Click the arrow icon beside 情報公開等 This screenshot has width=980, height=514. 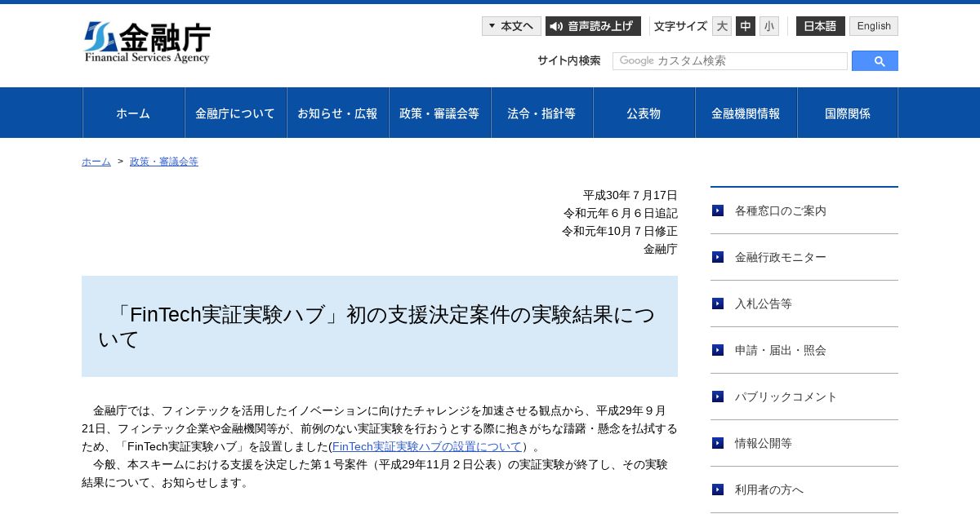pyautogui.click(x=718, y=443)
